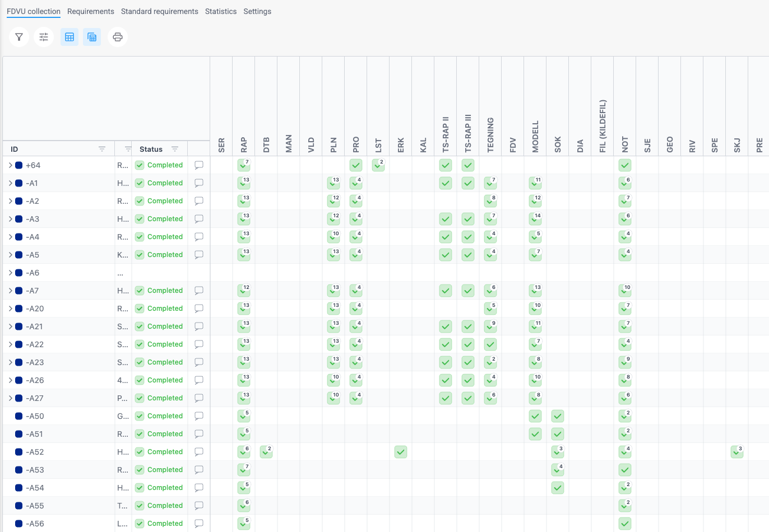This screenshot has width=769, height=532.
Task: Click RAP check for row +64
Action: (244, 165)
